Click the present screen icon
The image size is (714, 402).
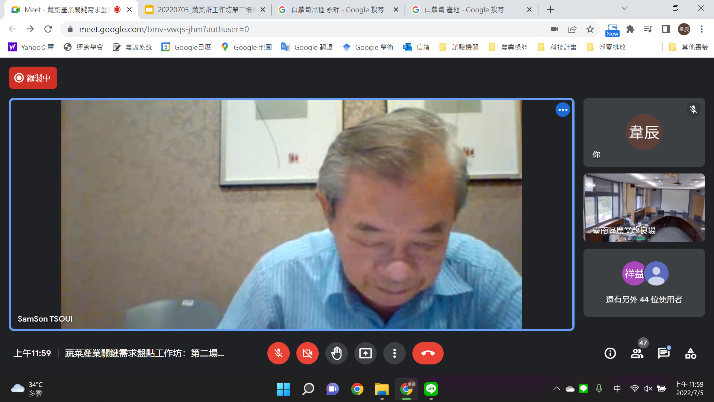pyautogui.click(x=366, y=353)
